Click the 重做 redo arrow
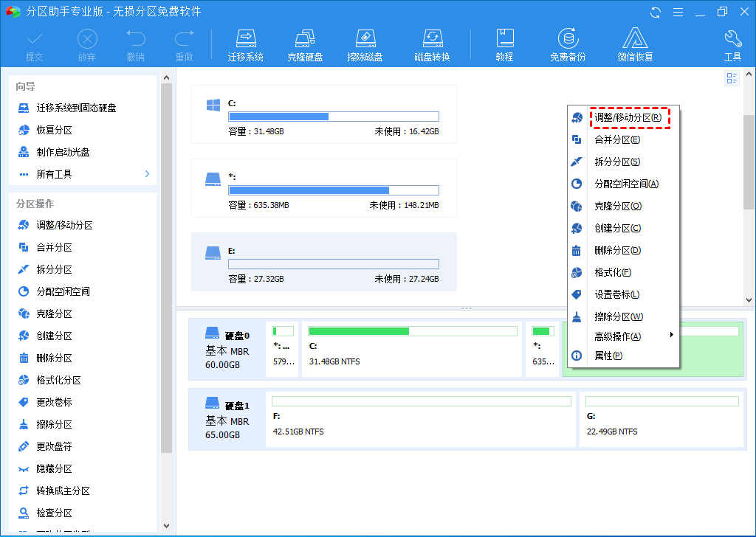 point(184,46)
